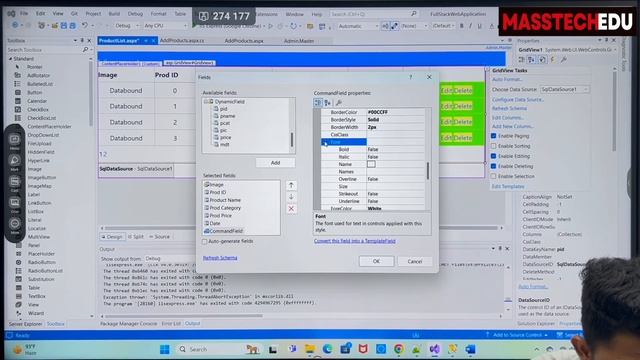Toggle the Auto-generate fields checkbox
The height and width of the screenshot is (360, 640).
pyautogui.click(x=204, y=241)
